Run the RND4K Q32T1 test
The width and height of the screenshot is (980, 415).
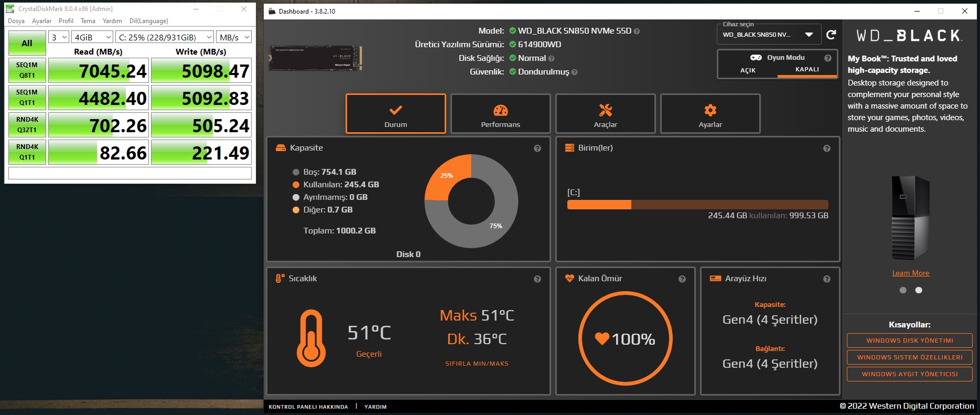click(x=27, y=125)
